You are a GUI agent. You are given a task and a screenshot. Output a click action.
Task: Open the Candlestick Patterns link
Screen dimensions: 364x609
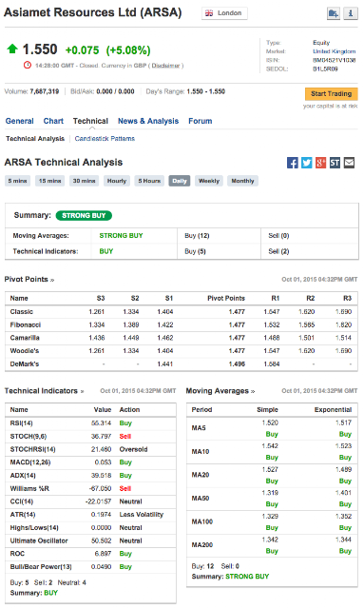tap(105, 139)
